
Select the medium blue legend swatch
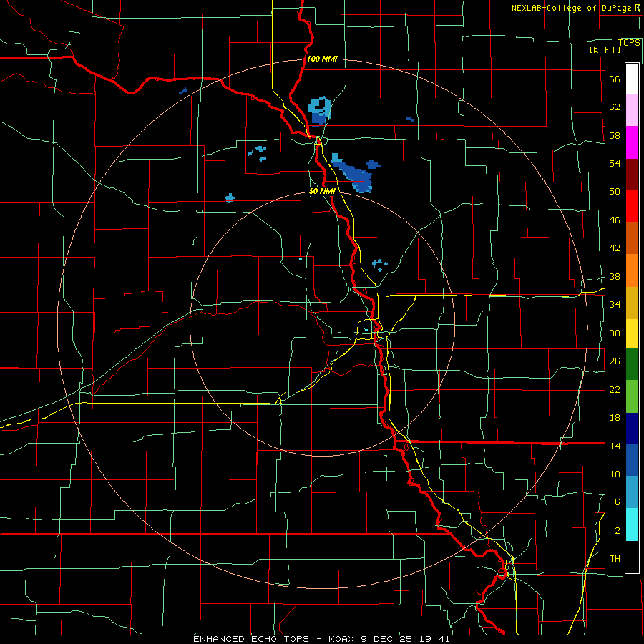(x=632, y=460)
